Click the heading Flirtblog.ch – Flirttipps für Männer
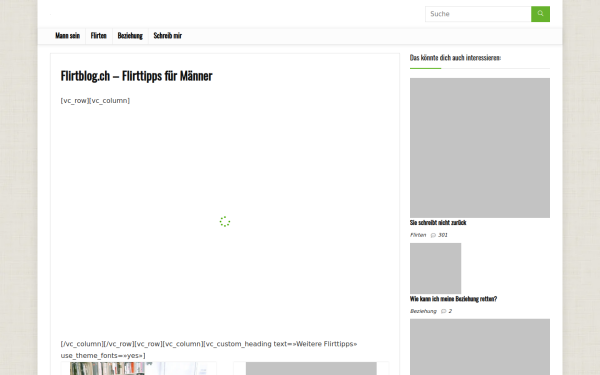Image resolution: width=600 pixels, height=375 pixels. click(137, 76)
